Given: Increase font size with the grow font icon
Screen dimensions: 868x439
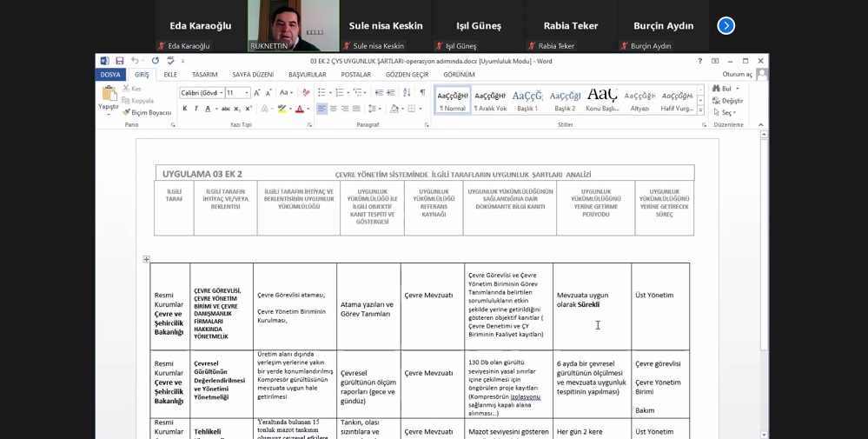Looking at the screenshot, I should 257,93.
